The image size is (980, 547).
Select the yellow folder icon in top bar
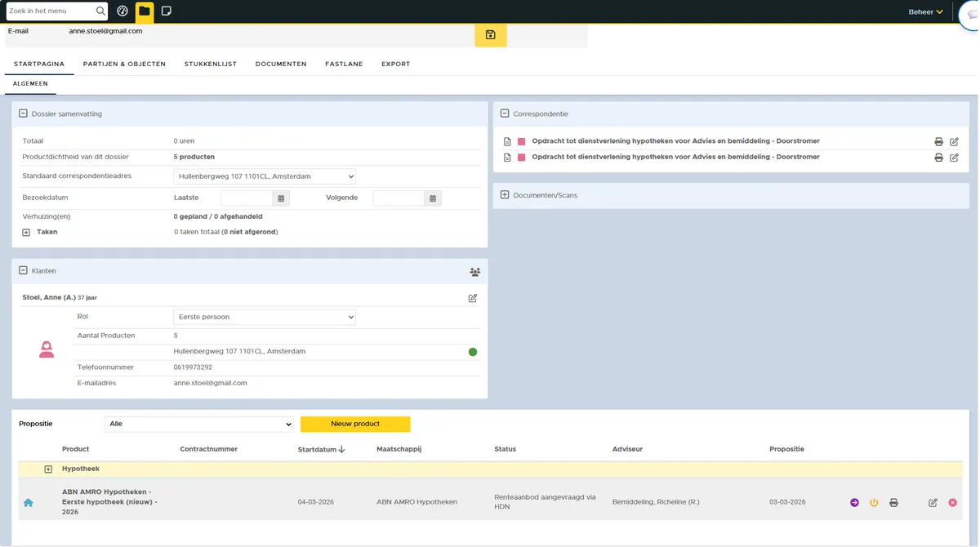click(x=145, y=11)
